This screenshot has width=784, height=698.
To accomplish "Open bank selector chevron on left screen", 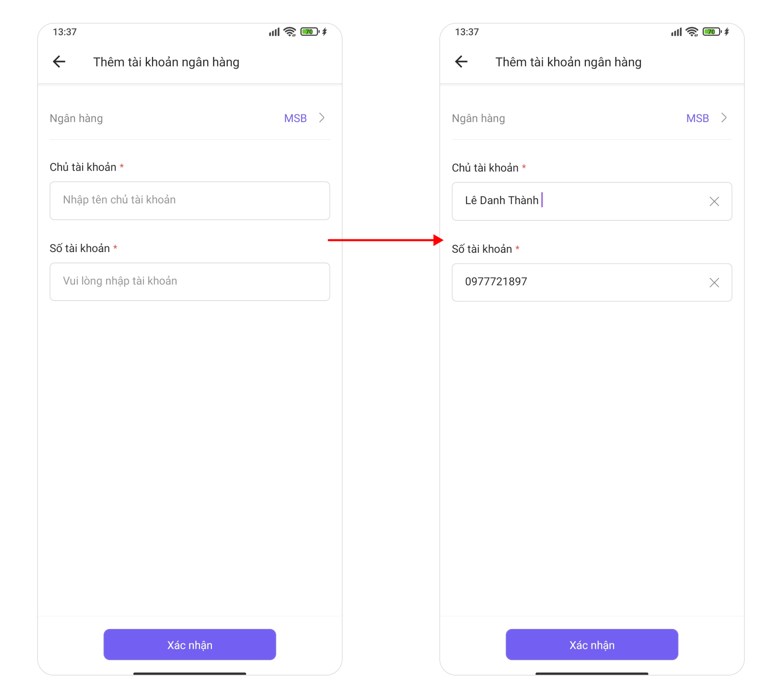I will 322,118.
